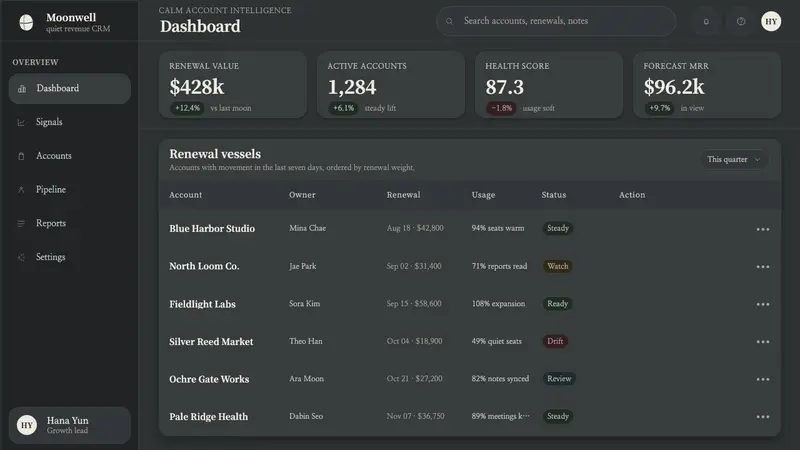Open the Dashboard sidebar item
The image size is (800, 450).
tap(69, 88)
